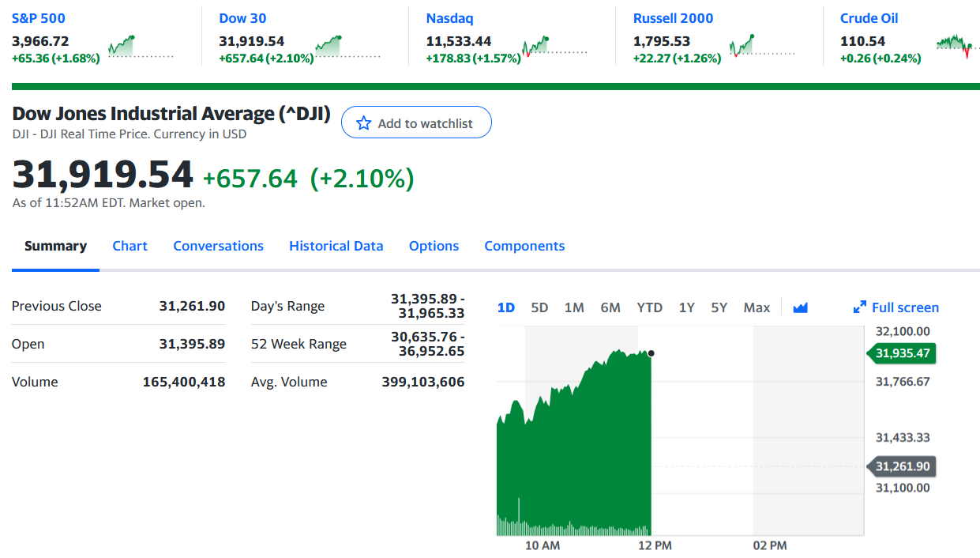Open the Dow 30 sparkline chart

pyautogui.click(x=347, y=46)
